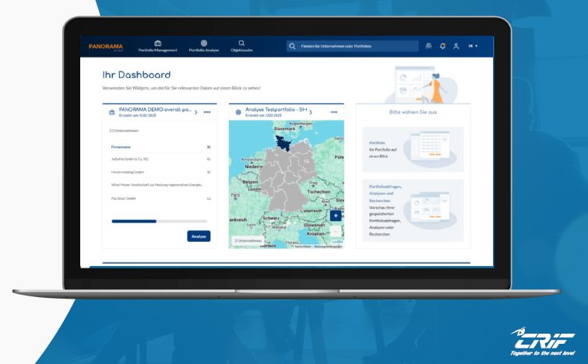This screenshot has width=588, height=364.
Task: Click the header icon left of the bell
Action: 428,46
